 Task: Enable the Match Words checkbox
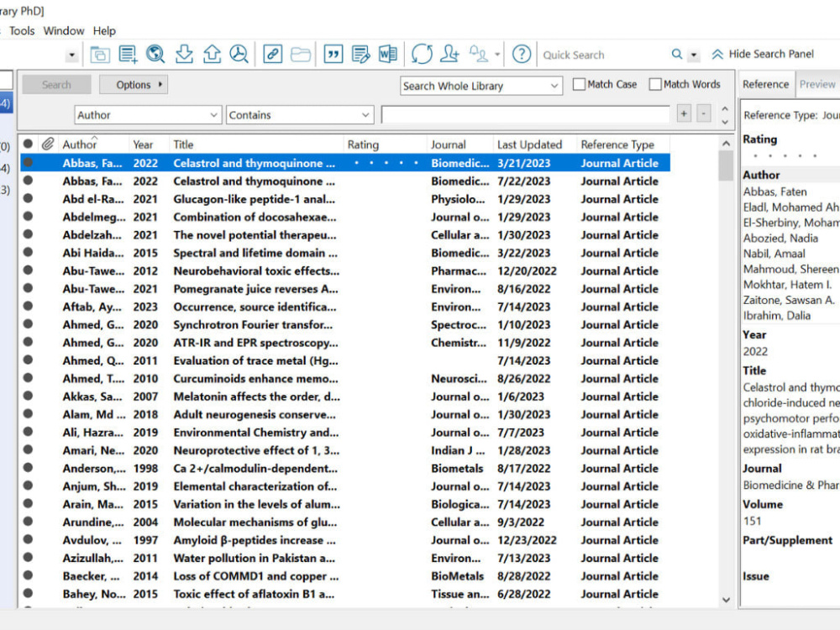pyautogui.click(x=654, y=84)
